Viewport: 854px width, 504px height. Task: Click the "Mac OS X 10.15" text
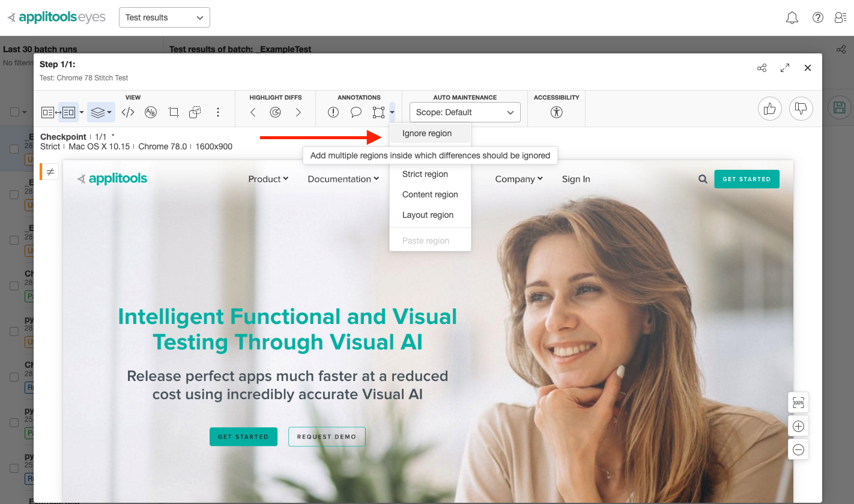(99, 146)
